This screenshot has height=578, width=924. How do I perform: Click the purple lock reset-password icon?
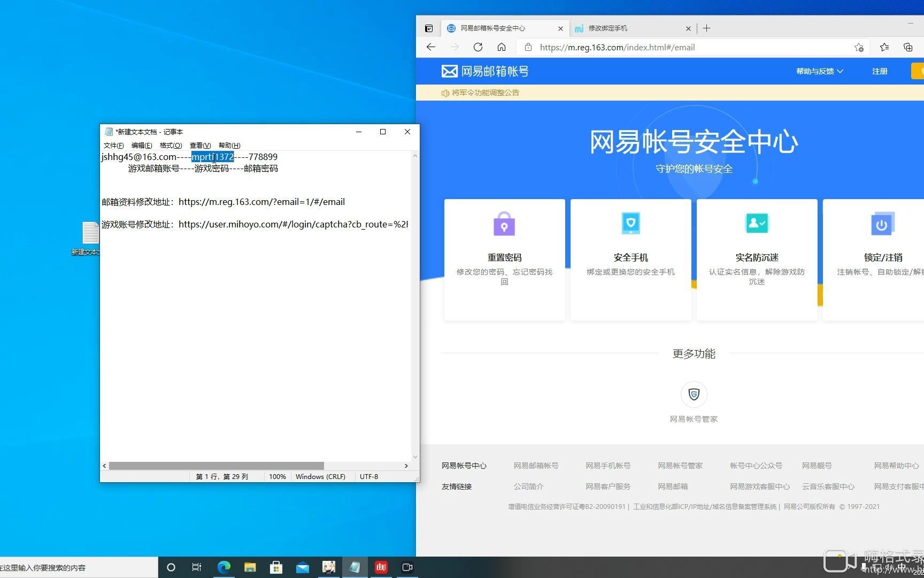coord(504,224)
